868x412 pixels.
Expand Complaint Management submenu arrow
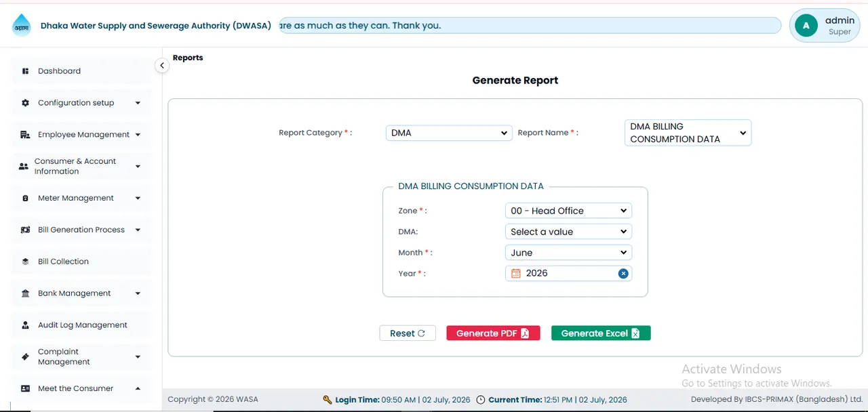[138, 356]
